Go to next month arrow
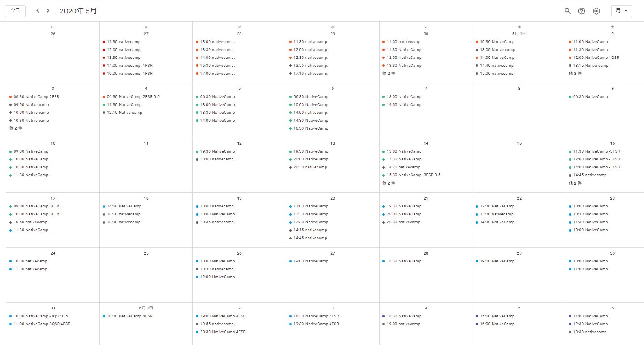Image resolution: width=644 pixels, height=345 pixels. (48, 11)
